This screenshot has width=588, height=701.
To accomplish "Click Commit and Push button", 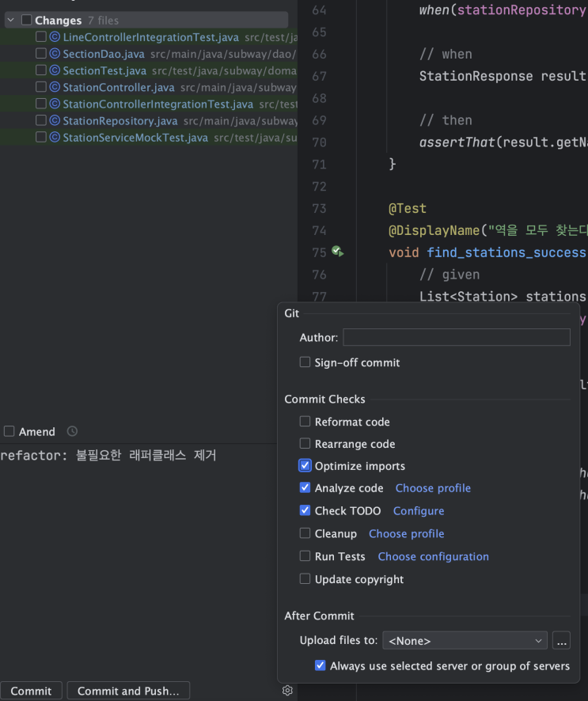I will (x=128, y=691).
